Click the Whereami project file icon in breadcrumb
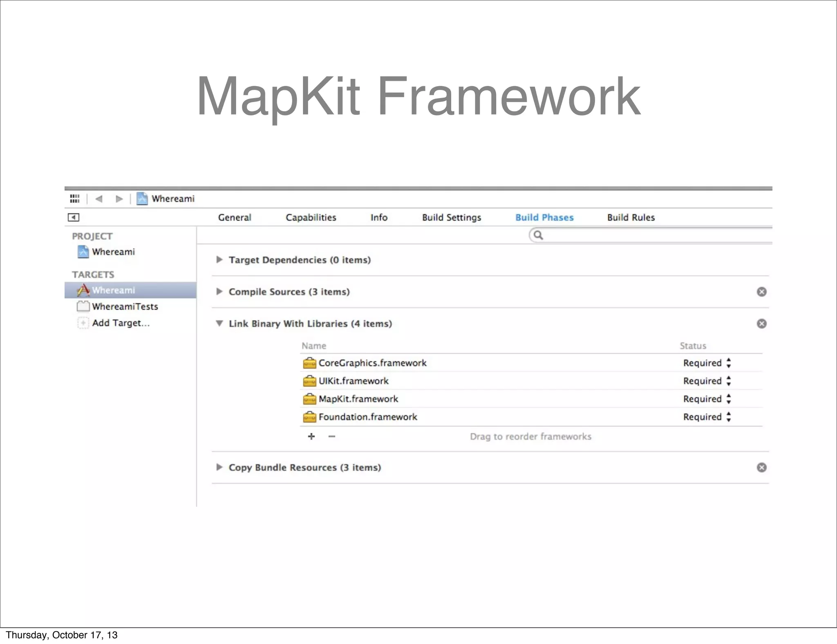 (x=142, y=199)
